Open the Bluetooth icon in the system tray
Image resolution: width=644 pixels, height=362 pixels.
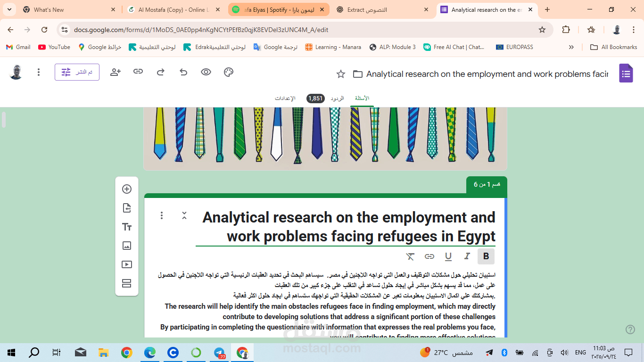[504, 353]
